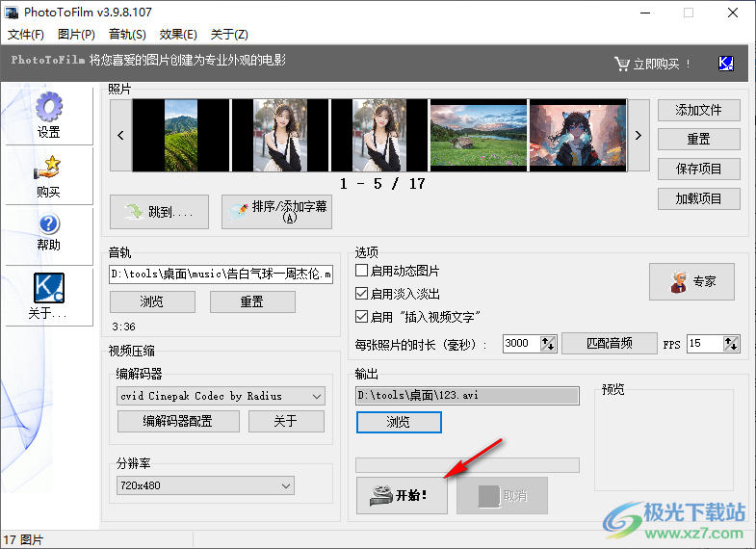The image size is (756, 549).
Task: Open the 关于(Z) menu
Action: [x=229, y=35]
